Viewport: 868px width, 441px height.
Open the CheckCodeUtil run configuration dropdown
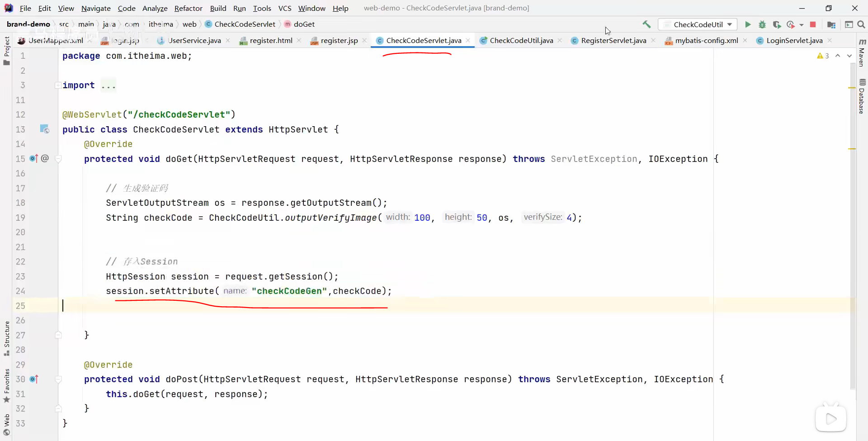698,24
